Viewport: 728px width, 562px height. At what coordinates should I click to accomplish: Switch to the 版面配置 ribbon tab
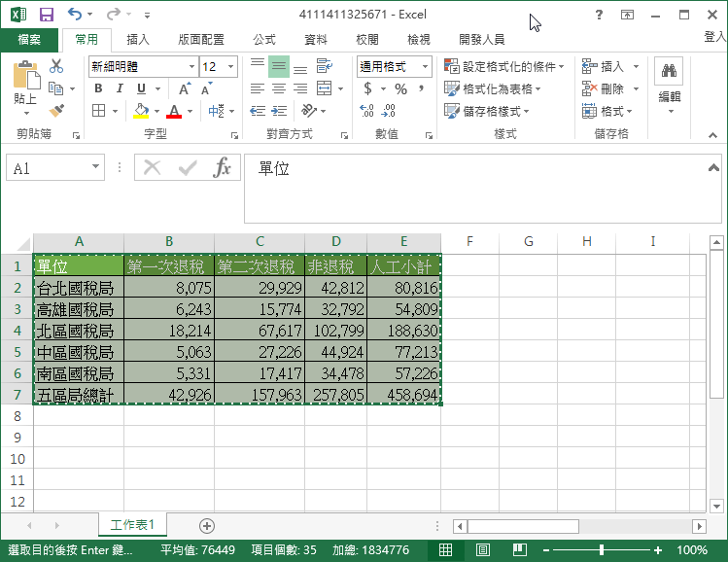[201, 40]
